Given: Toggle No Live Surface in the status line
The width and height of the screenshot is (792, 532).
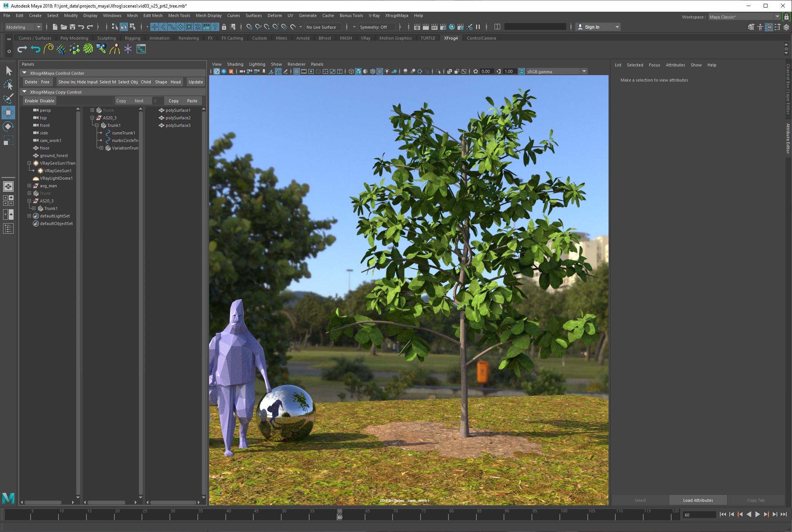Looking at the screenshot, I should coord(323,27).
